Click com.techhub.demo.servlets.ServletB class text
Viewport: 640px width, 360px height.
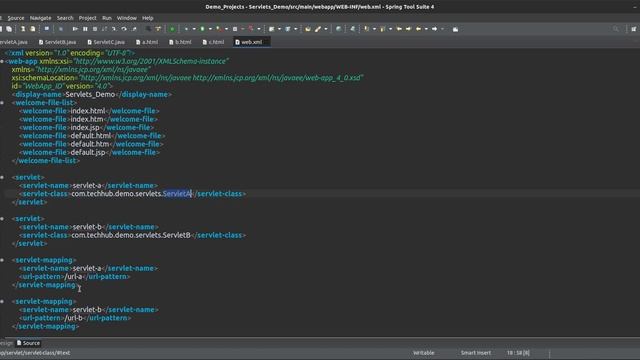click(x=131, y=235)
